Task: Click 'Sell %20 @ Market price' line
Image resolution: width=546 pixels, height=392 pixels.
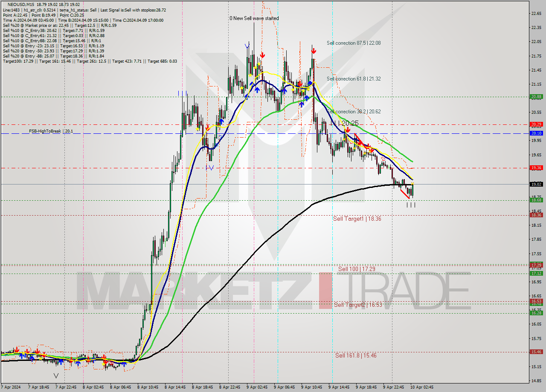Action: pos(60,25)
